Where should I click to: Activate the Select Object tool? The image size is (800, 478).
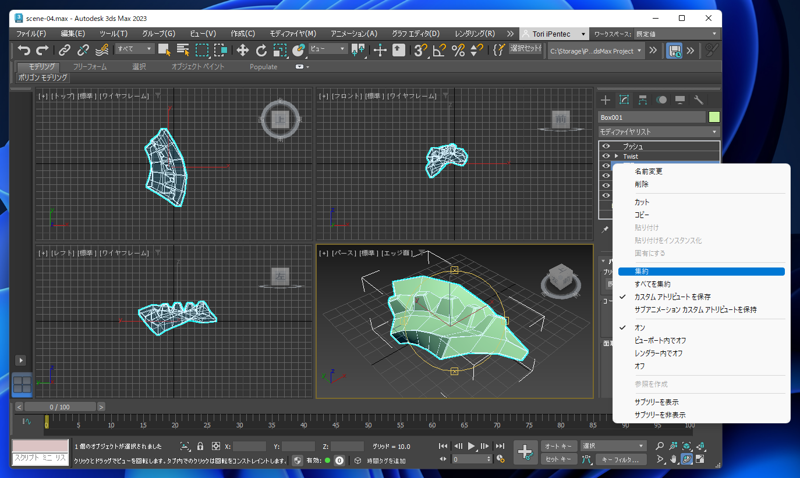pos(164,50)
